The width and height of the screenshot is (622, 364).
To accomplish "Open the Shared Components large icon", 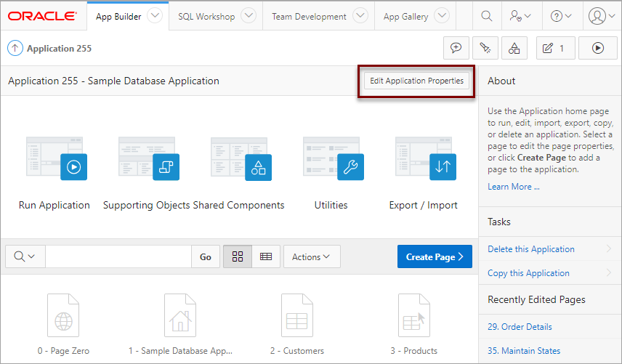I will pyautogui.click(x=241, y=158).
